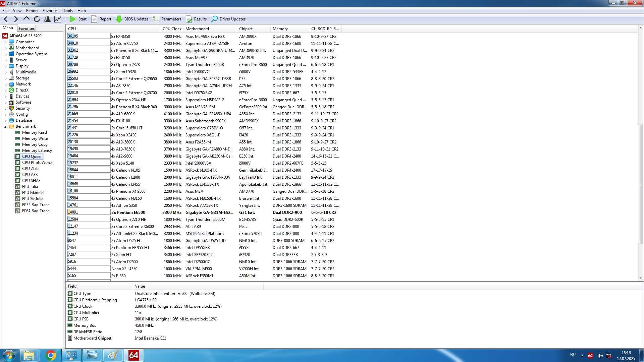
Task: Open the Help menu
Action: tap(82, 11)
